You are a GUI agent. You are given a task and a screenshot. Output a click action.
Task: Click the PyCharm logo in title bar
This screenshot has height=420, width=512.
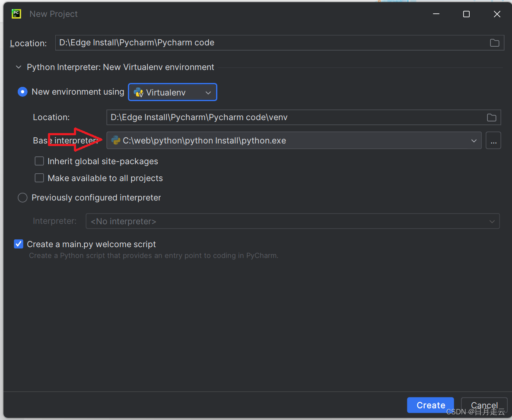(16, 14)
